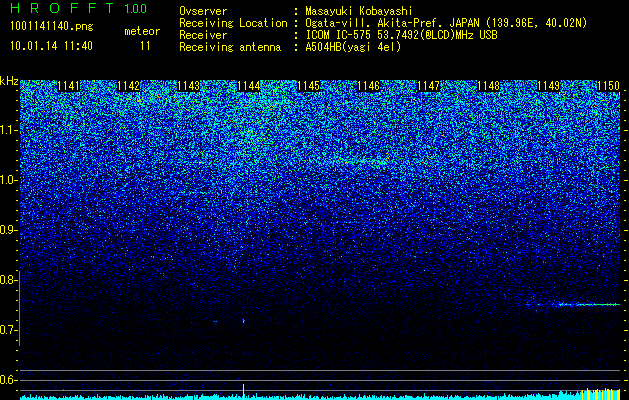Select observer name Masayuki Kobayashi
629x400 pixels.
[x=359, y=12]
